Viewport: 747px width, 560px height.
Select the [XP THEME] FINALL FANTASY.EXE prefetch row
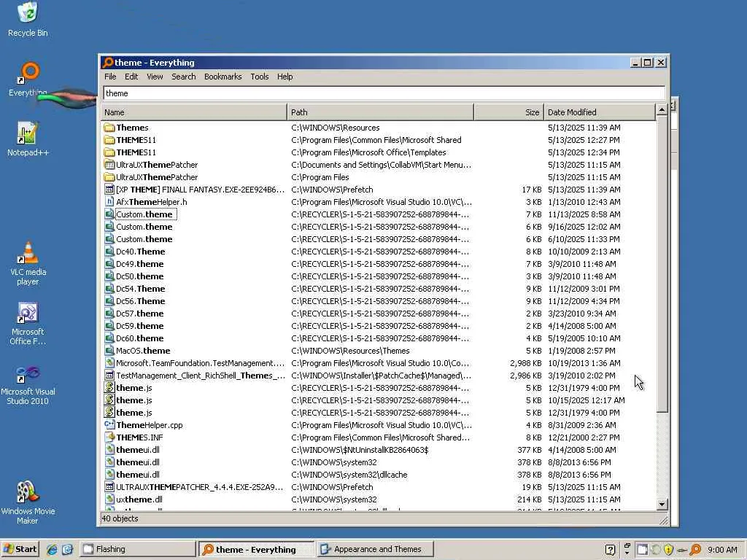tap(379, 190)
